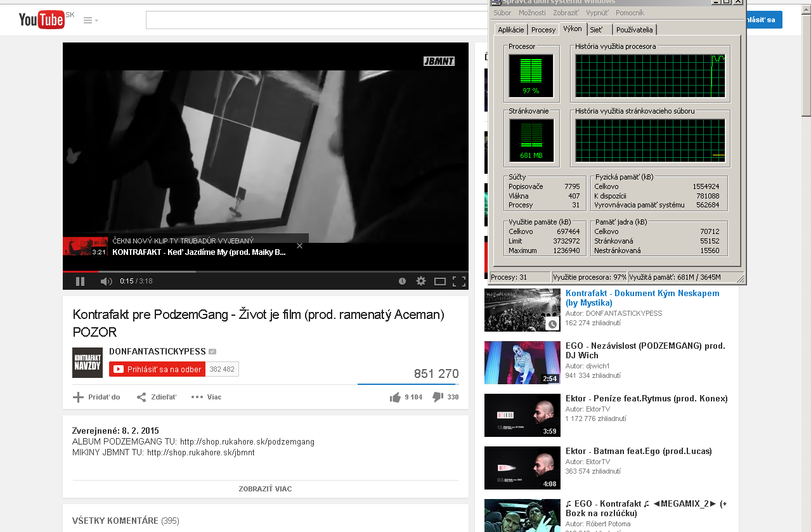The width and height of the screenshot is (811, 532).
Task: Seek on the video progress bar
Action: [x=266, y=271]
